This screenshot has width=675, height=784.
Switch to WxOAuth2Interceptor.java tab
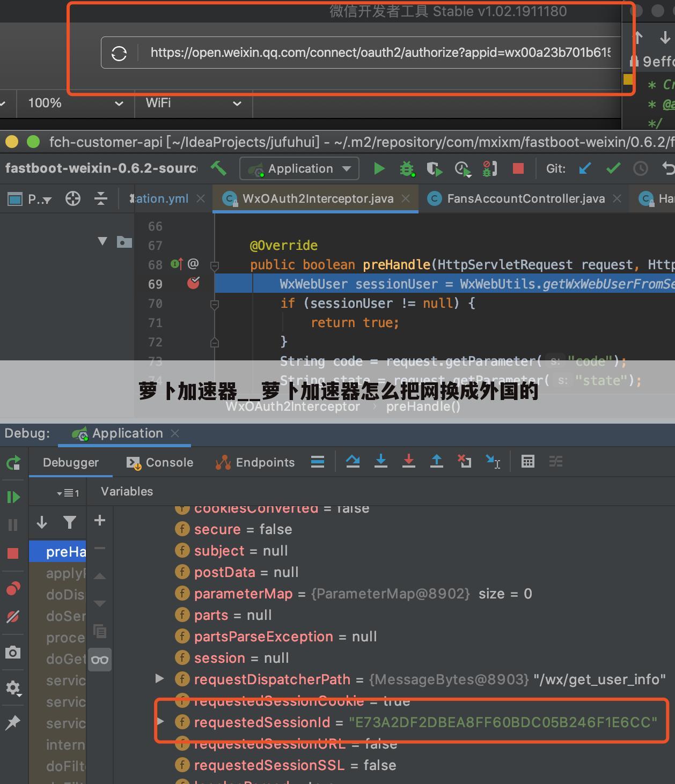point(318,199)
